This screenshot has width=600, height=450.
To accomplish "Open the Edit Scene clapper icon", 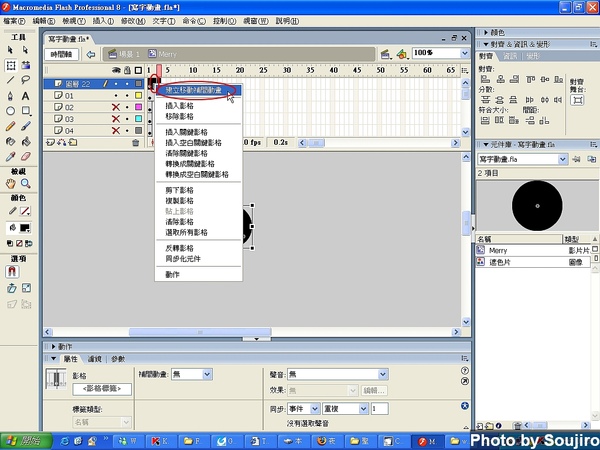I will (385, 54).
